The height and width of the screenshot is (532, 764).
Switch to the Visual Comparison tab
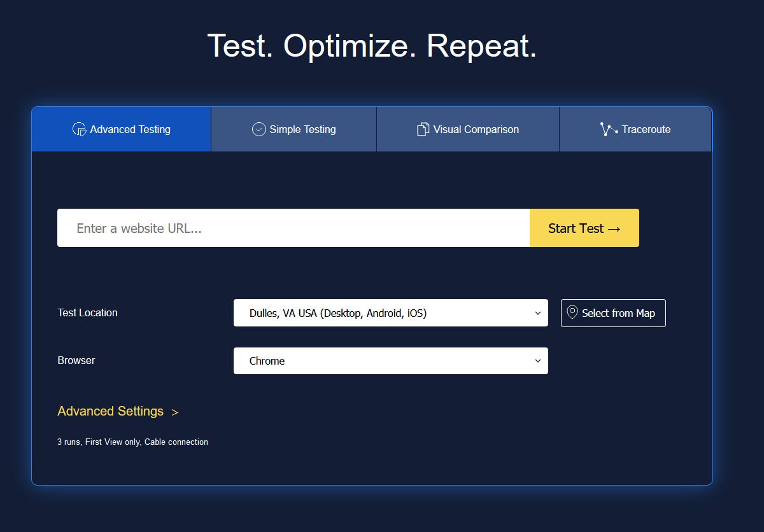(467, 129)
